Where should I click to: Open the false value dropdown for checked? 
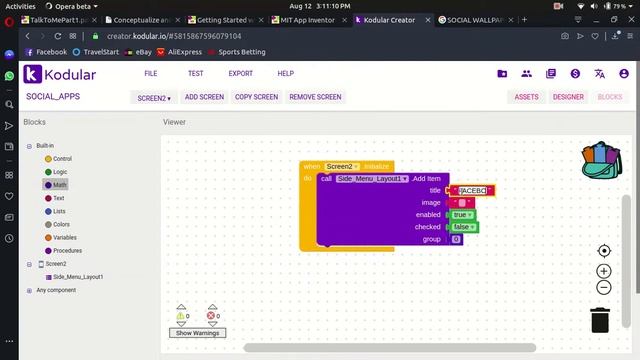(464, 227)
